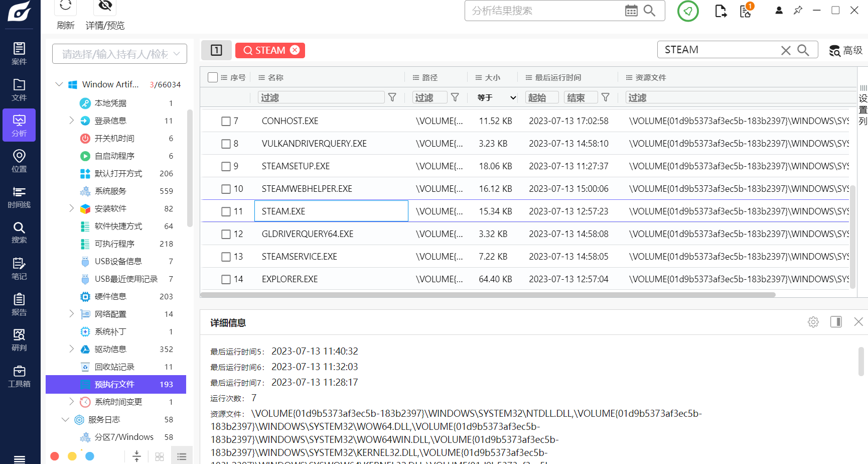The height and width of the screenshot is (464, 868).
Task: Check the box for row 9 STEAMSETUP.EXE
Action: [226, 166]
